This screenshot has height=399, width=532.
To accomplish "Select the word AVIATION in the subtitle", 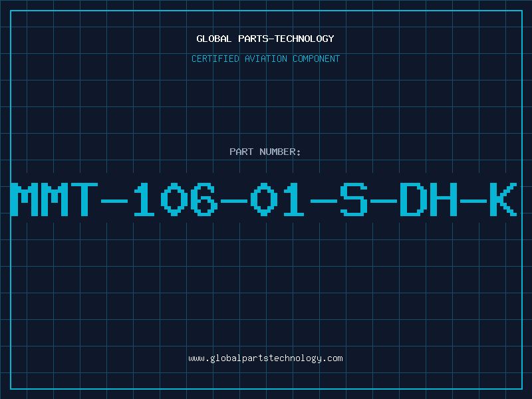I will (x=266, y=59).
